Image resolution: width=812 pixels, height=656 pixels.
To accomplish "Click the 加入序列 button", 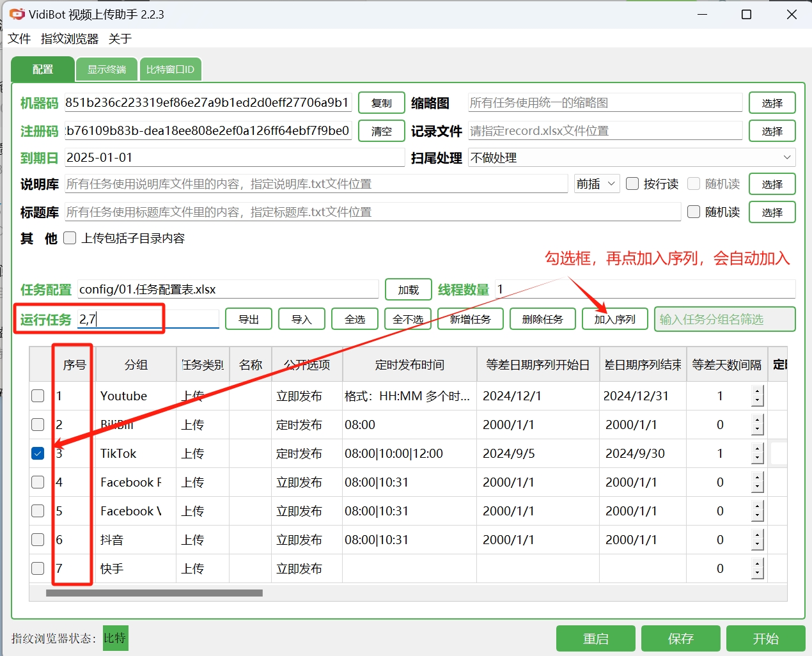I will tap(614, 319).
